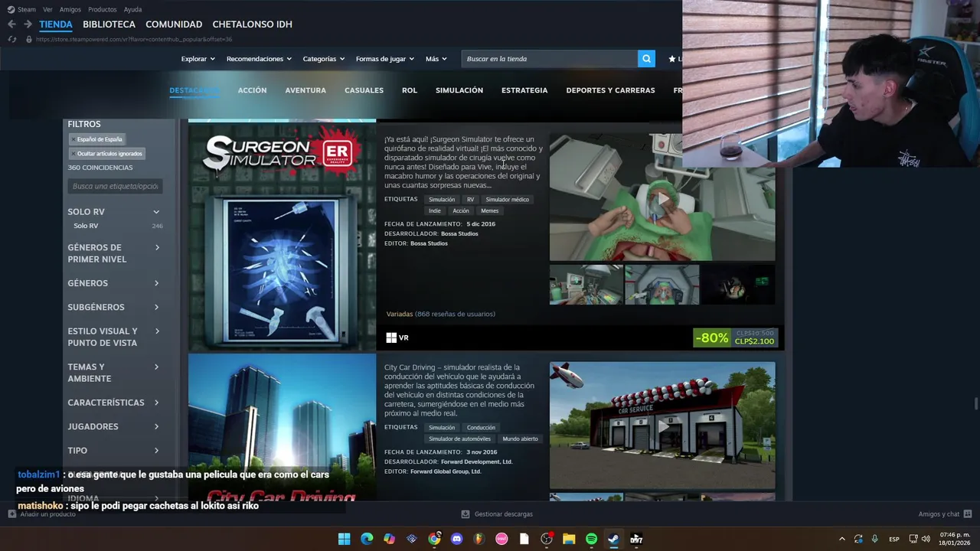The height and width of the screenshot is (551, 980).
Task: Open the Amigos y chat panel
Action: [945, 514]
